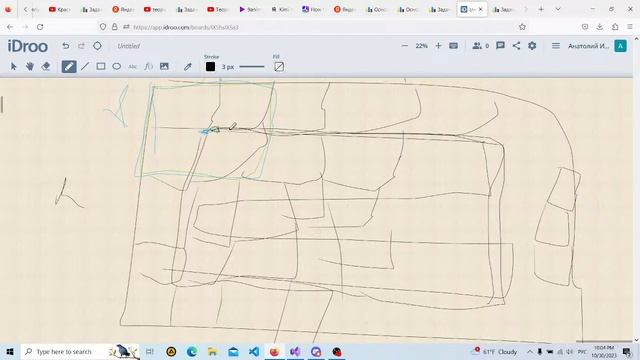Go back in browser history
This screenshot has width=640, height=360.
click(x=10, y=27)
